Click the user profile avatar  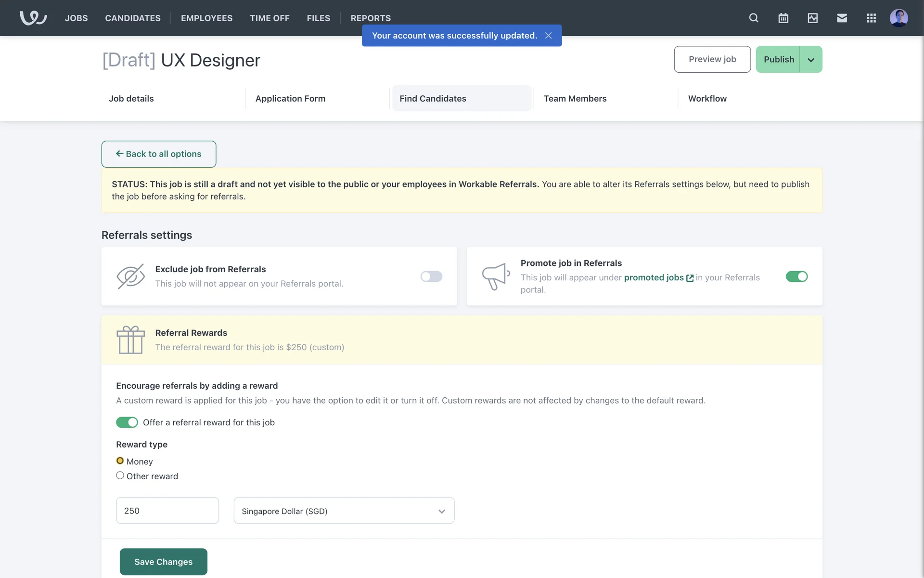pos(898,18)
